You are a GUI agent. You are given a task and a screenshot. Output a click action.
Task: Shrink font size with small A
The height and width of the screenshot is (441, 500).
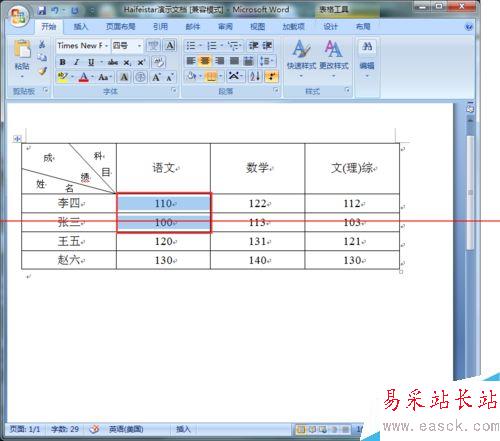click(x=170, y=77)
